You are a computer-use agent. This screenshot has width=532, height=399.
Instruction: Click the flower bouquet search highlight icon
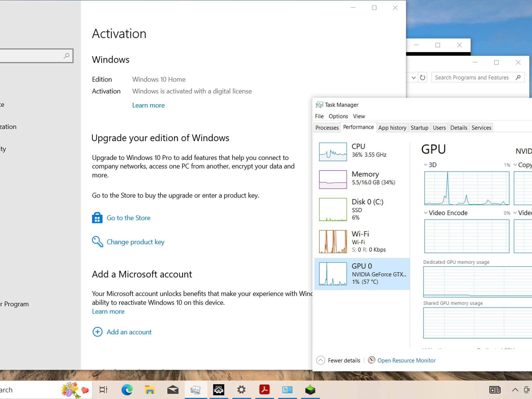click(71, 390)
